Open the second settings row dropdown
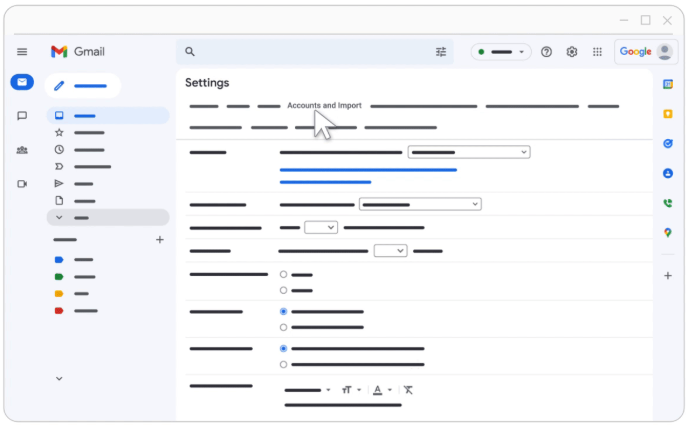The height and width of the screenshot is (427, 692). (420, 204)
